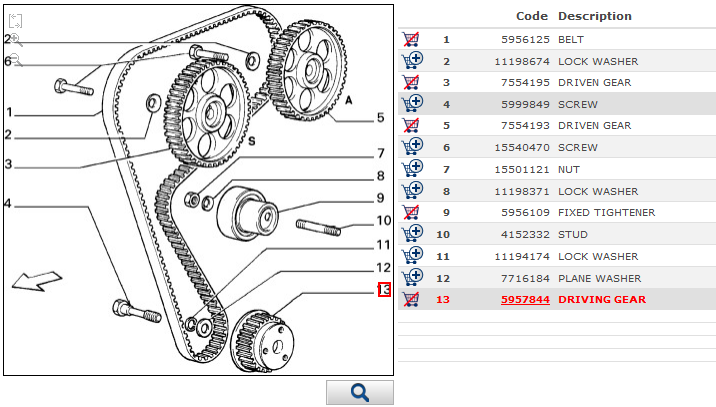
Task: Click the fit-to-frame icon above zoom tools
Action: (x=15, y=20)
